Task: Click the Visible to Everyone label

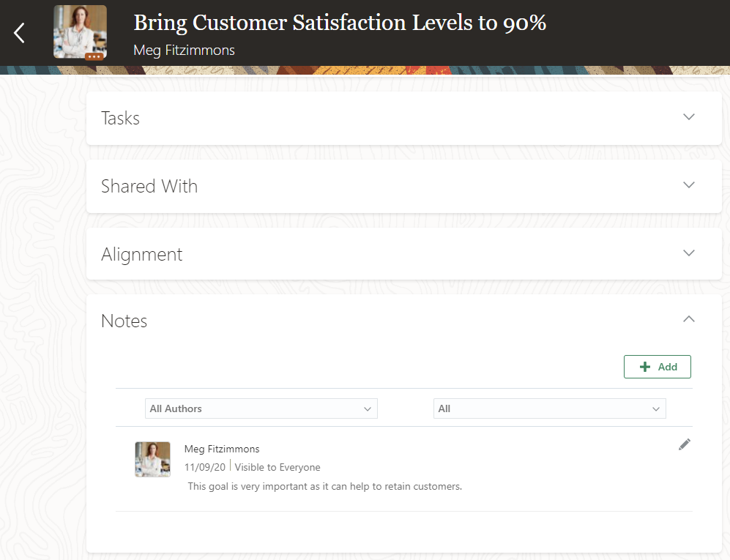Action: coord(277,466)
